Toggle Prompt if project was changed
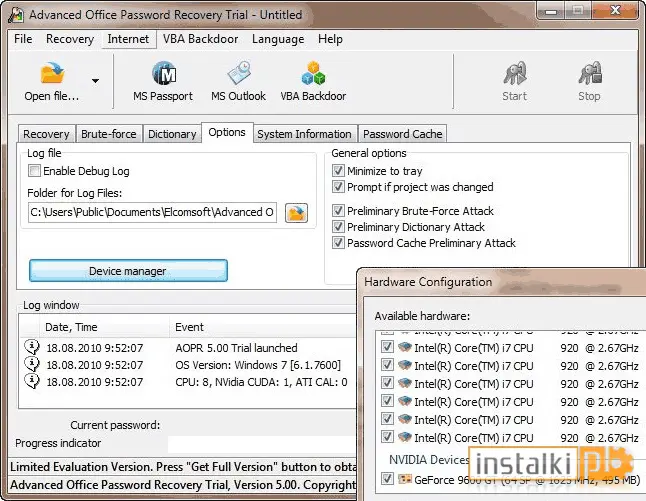 click(338, 187)
